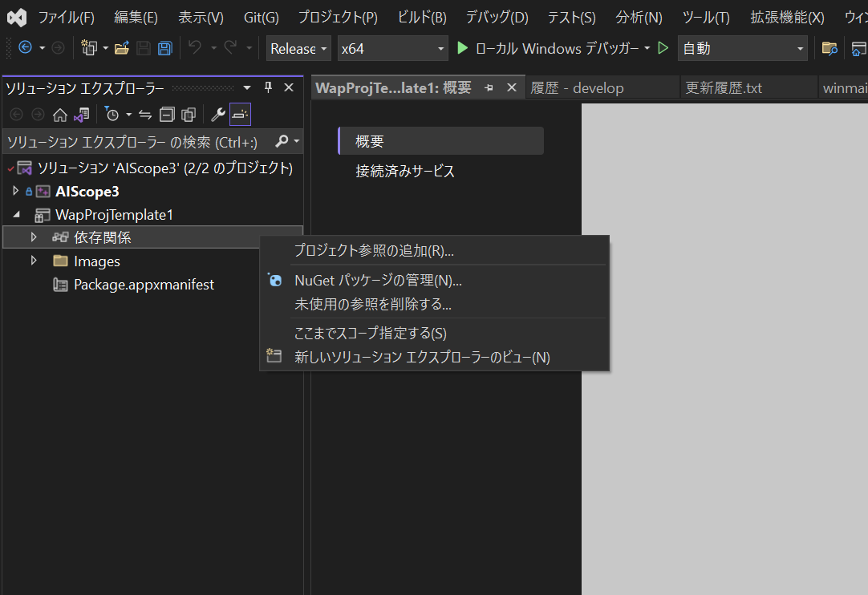Expand the 依存関係 tree node
Viewport: 868px width, 595px height.
[x=33, y=237]
